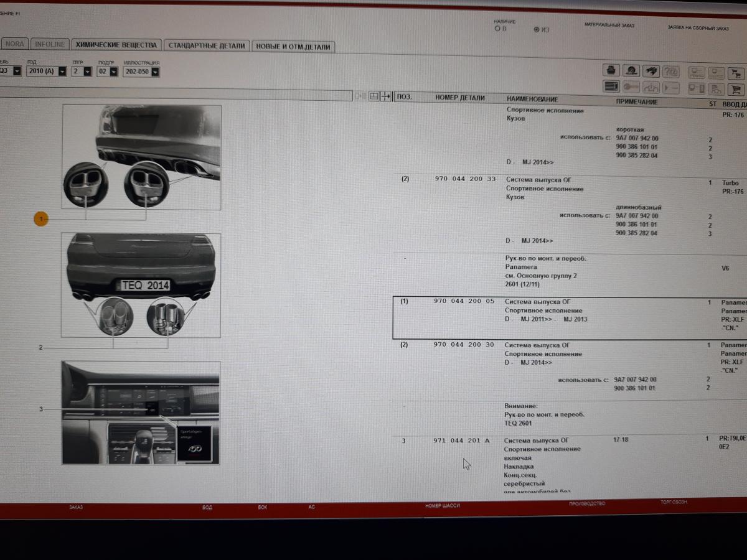
Task: Open the ГОД dropdown showing 2010 (A)
Action: (x=62, y=72)
